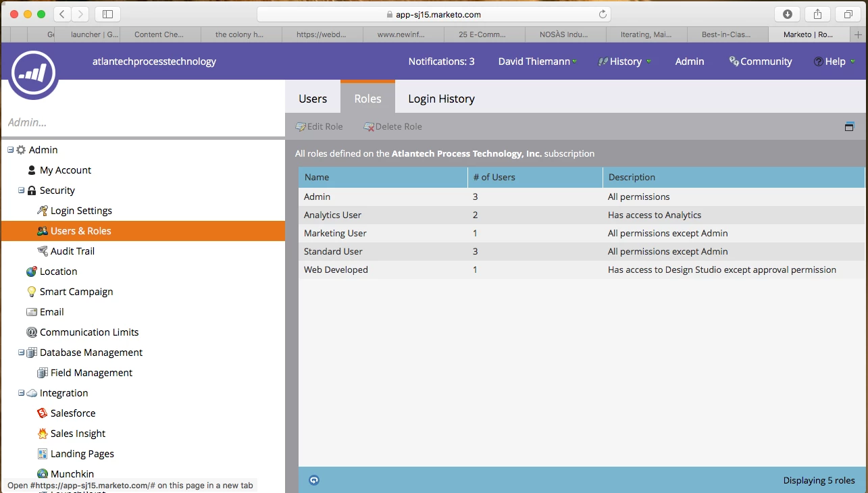Click the Smart Campaign lightbulb icon

[32, 292]
